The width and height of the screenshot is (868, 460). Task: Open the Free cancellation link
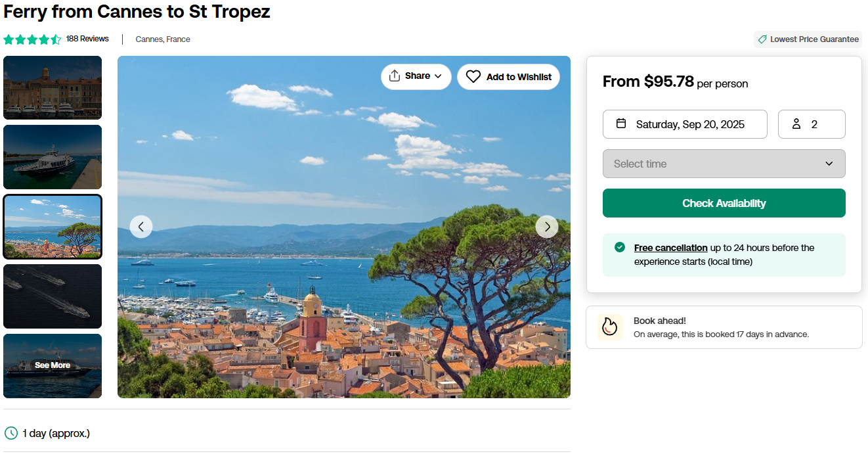670,248
